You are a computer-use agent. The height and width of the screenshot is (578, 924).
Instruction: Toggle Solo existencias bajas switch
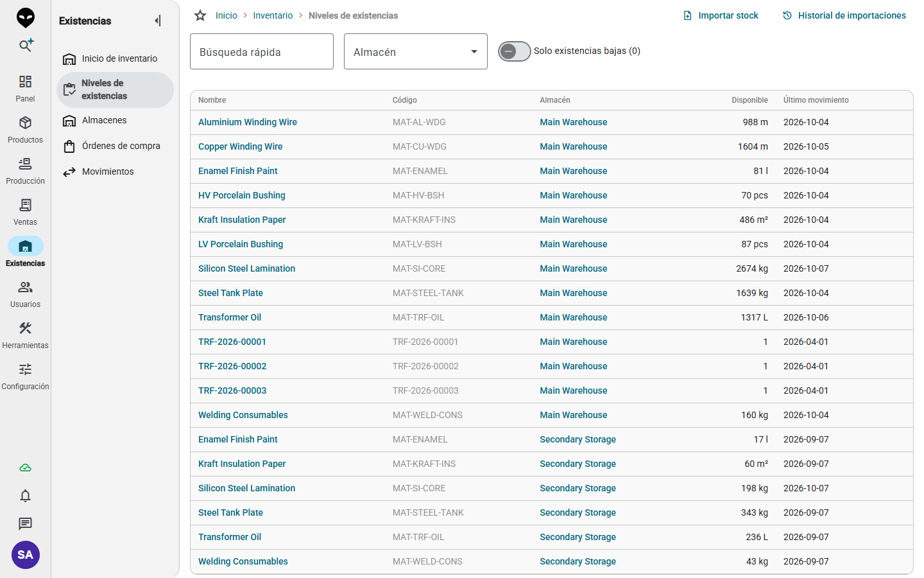pos(515,51)
